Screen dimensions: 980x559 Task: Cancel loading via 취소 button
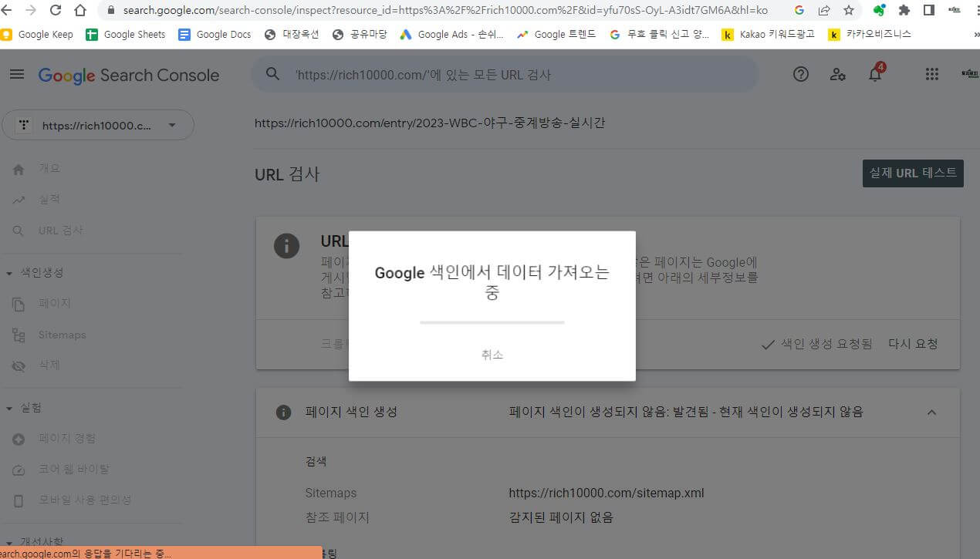pos(492,355)
